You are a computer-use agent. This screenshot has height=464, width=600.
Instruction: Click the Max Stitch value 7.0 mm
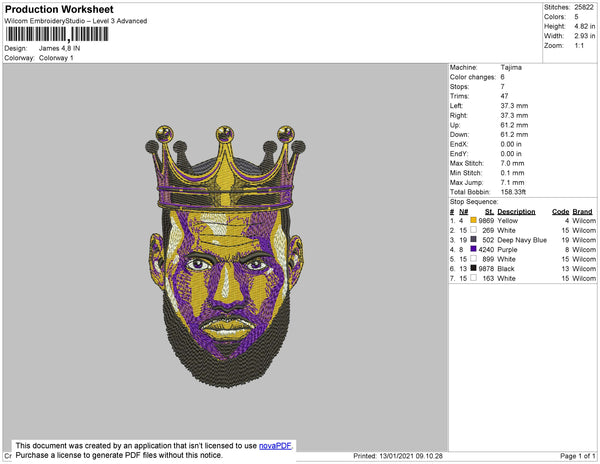512,163
